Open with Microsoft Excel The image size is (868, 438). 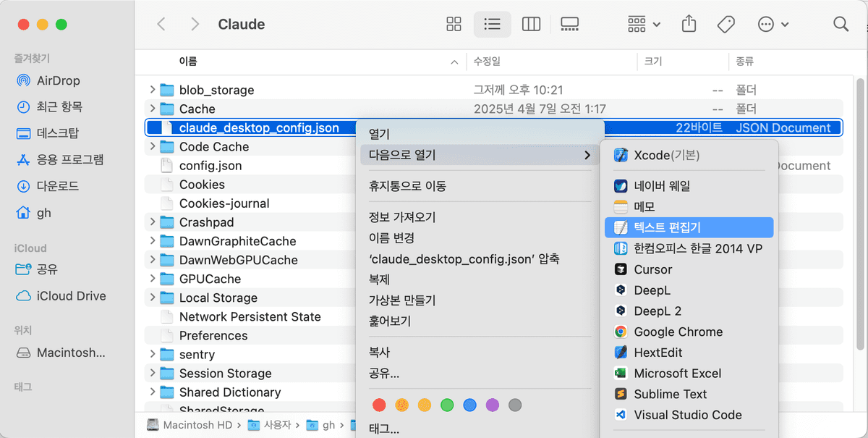pos(689,374)
